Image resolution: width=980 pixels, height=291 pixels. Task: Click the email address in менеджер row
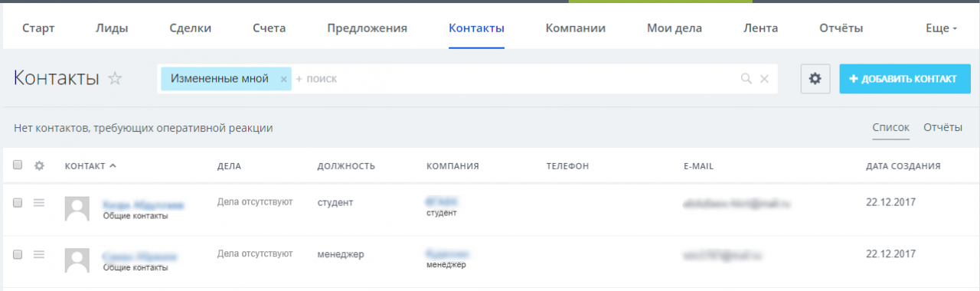[x=724, y=256]
